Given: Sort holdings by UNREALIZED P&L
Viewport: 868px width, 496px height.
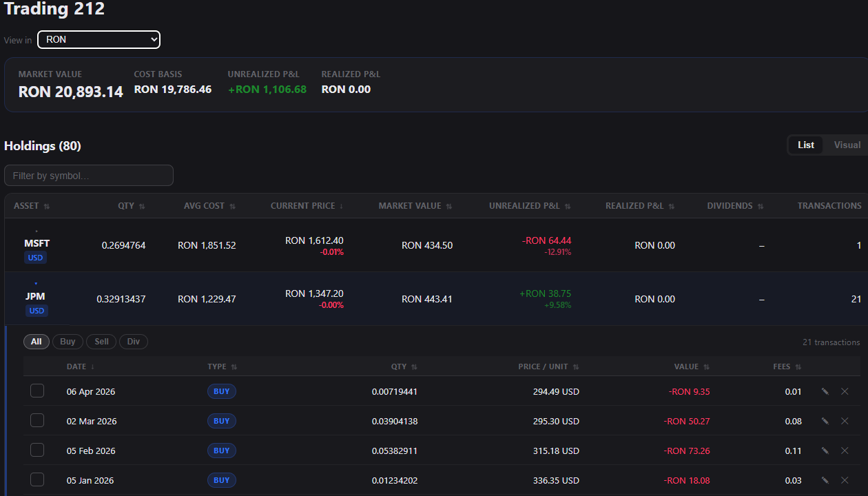Looking at the screenshot, I should point(530,206).
